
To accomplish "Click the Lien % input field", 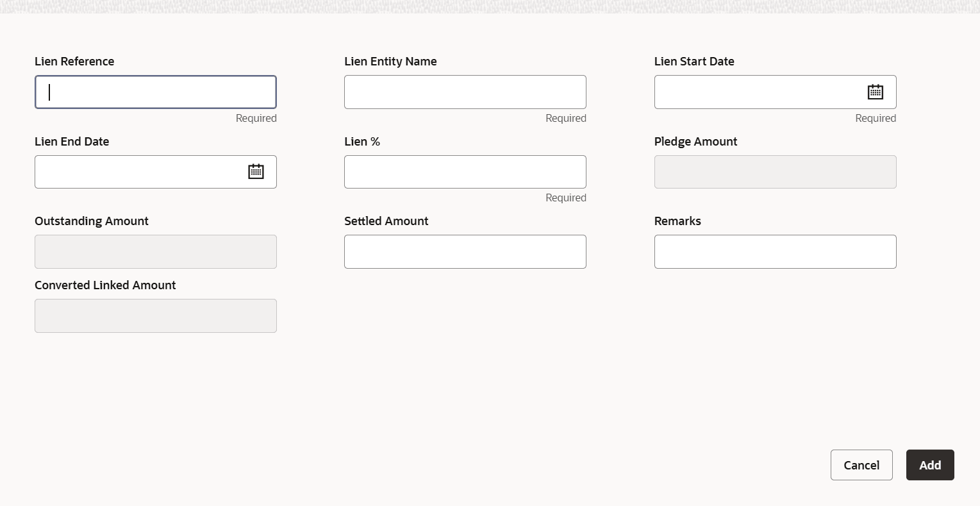I will (465, 172).
